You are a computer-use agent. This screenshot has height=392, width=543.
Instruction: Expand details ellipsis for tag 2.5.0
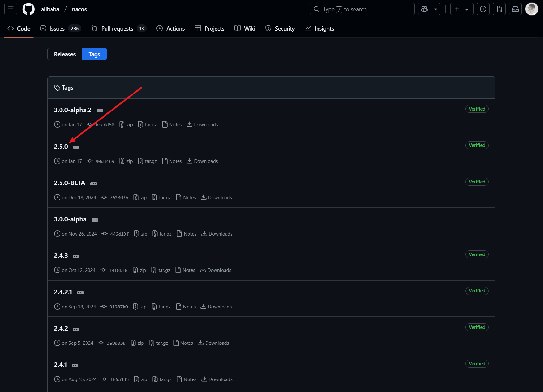click(x=76, y=147)
